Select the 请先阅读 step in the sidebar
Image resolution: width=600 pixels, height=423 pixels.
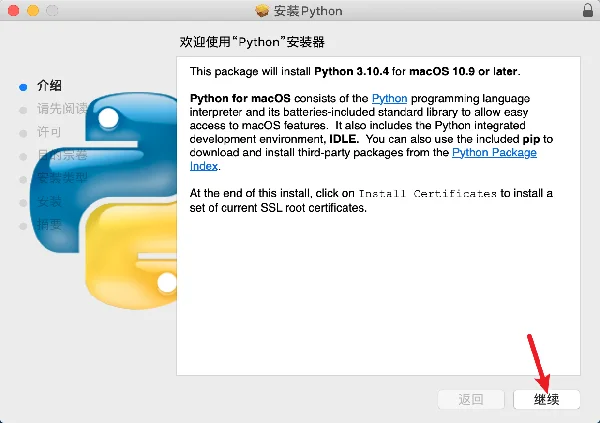(x=62, y=109)
